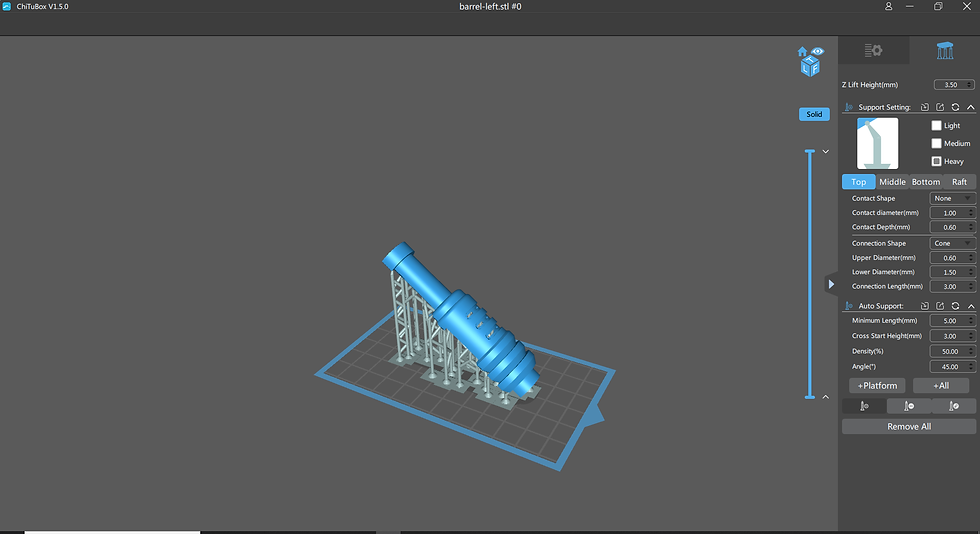Open the slice settings tab icon
This screenshot has width=980, height=534.
pyautogui.click(x=873, y=51)
